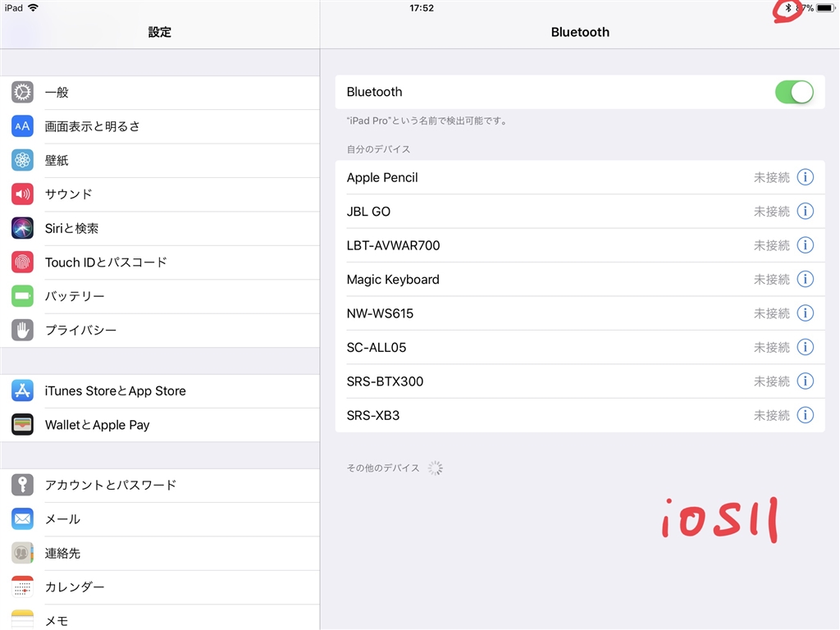
Task: Open サウンド settings
Action: (x=160, y=194)
